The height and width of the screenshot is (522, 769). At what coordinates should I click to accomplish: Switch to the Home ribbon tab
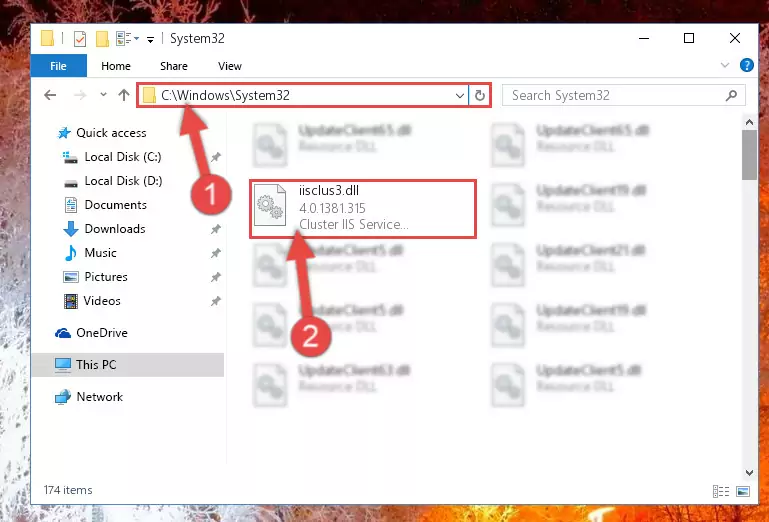[116, 66]
